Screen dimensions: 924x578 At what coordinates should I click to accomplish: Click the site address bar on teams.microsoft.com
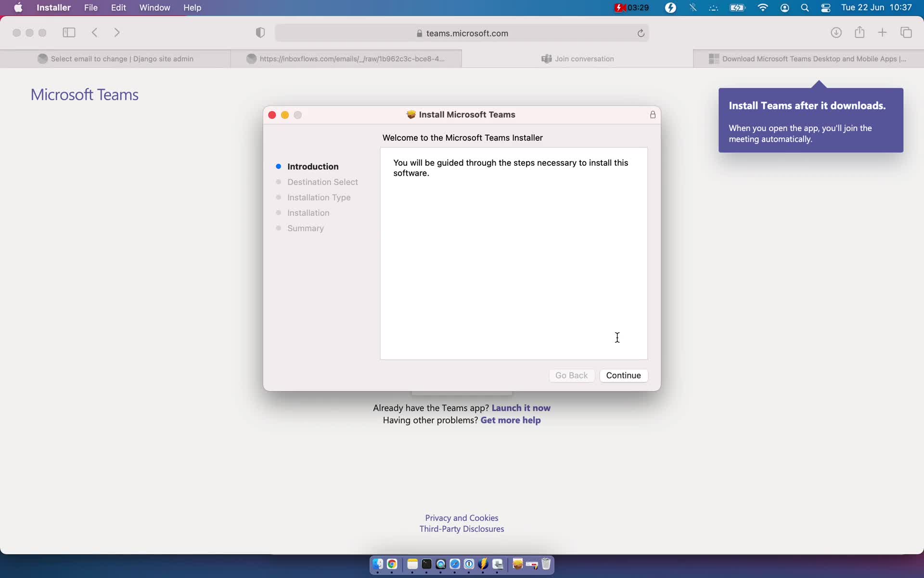click(x=462, y=33)
